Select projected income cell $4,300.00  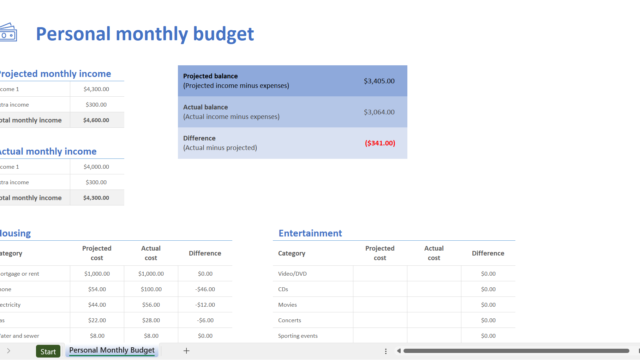96,89
